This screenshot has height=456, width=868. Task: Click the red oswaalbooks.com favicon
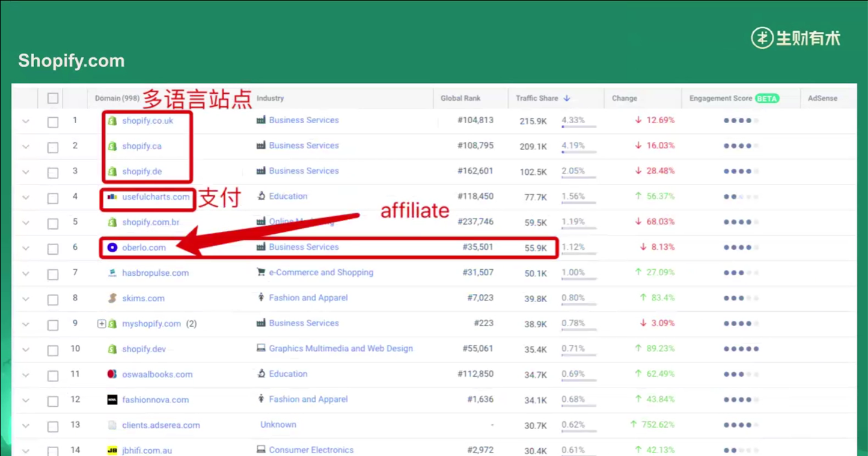point(112,374)
